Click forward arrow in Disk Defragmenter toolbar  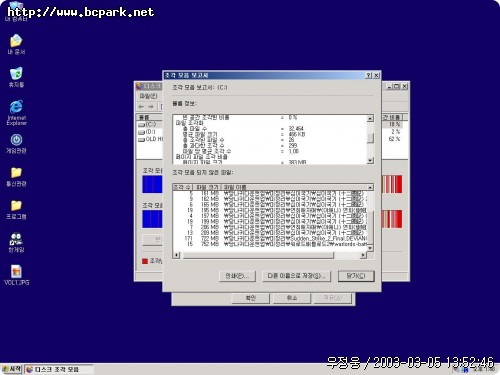click(151, 107)
